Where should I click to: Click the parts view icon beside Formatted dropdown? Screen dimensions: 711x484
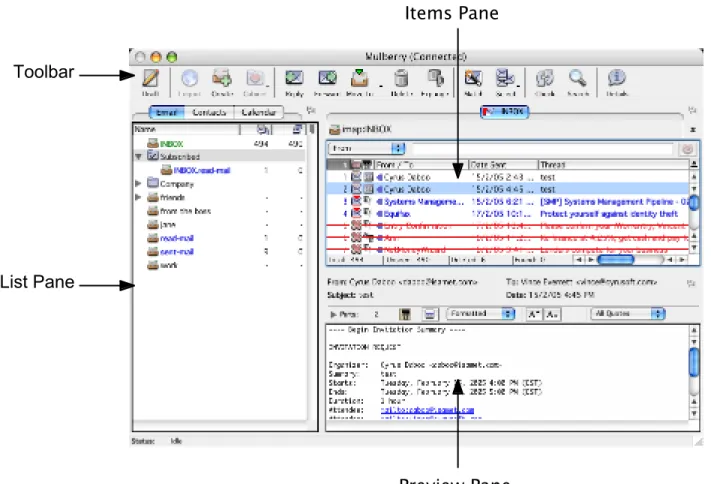pyautogui.click(x=430, y=314)
